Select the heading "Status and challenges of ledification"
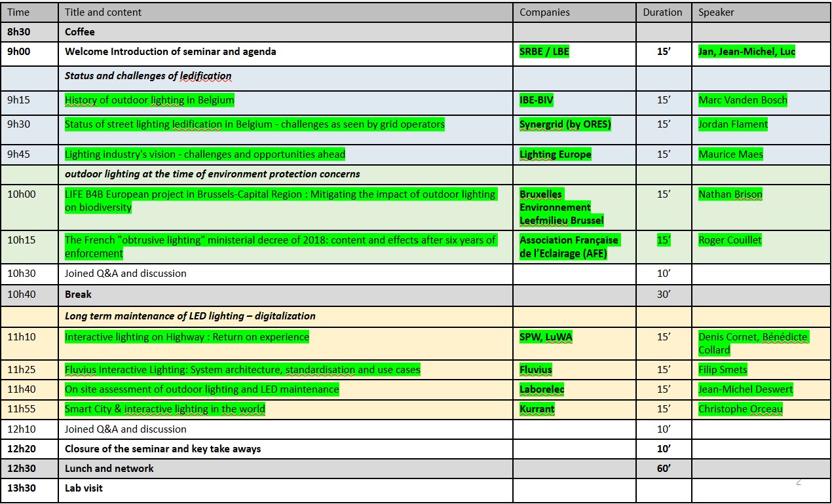The width and height of the screenshot is (832, 504). (x=148, y=76)
